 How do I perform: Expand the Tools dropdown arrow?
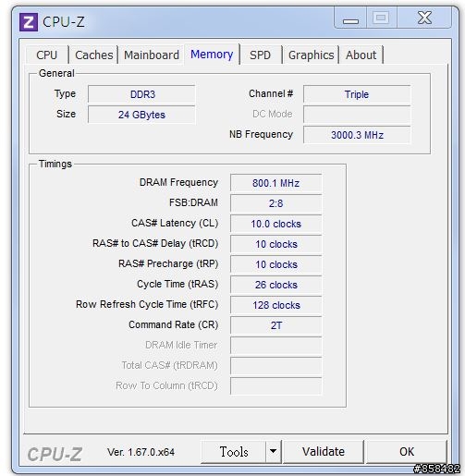pos(273,452)
